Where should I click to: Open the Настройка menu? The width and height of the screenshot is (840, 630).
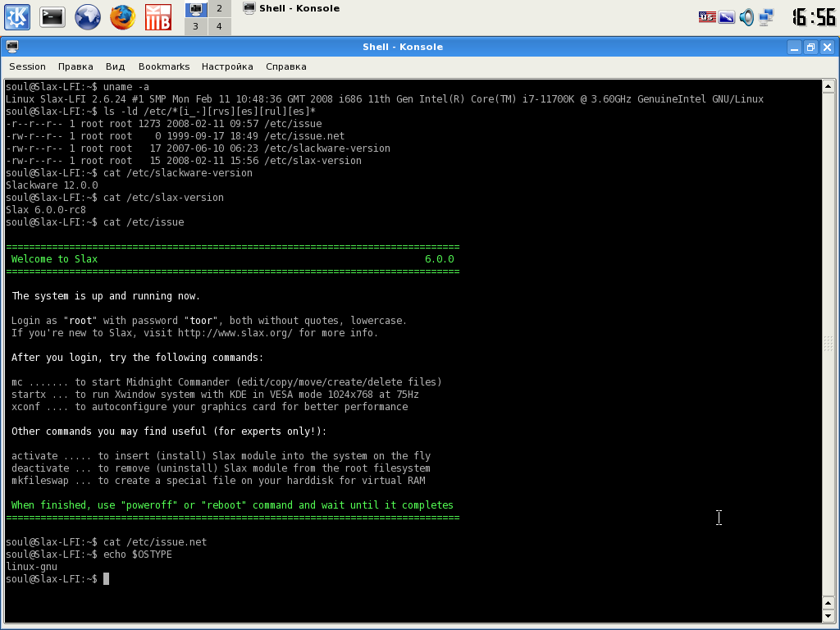click(x=227, y=66)
